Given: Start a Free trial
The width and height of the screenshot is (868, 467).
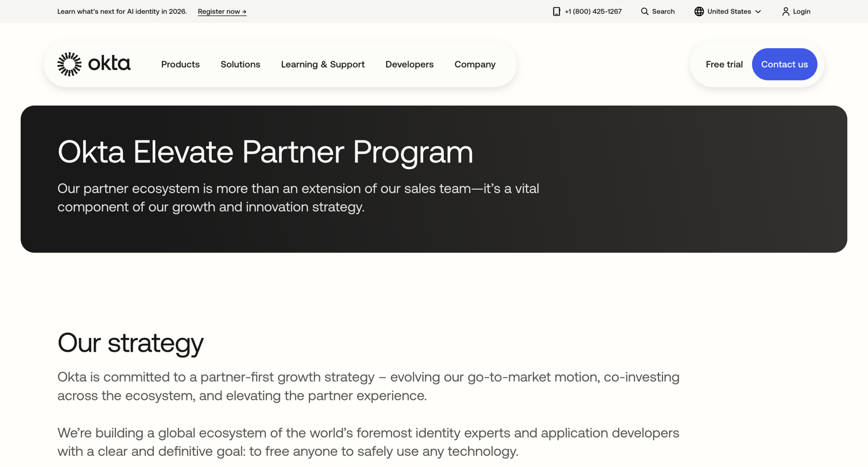Looking at the screenshot, I should [x=724, y=64].
